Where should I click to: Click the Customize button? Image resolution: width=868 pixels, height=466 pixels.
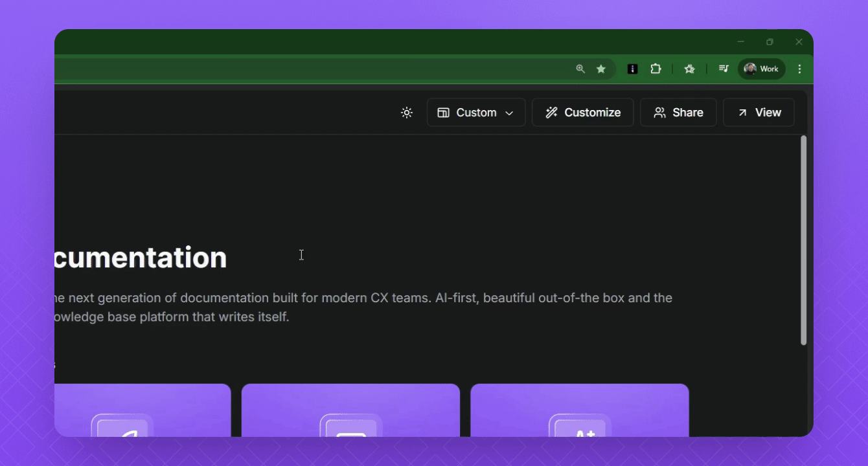(583, 113)
